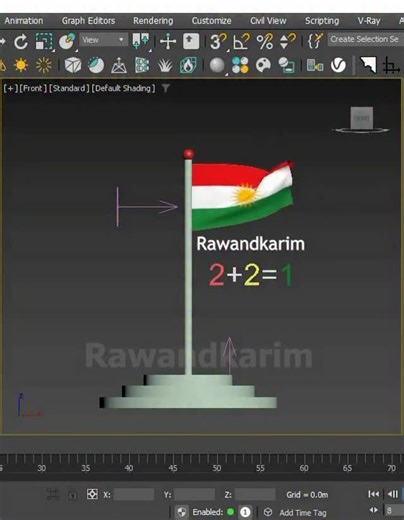Toggle the Angle Snap button
404x520 pixels.
click(x=241, y=42)
